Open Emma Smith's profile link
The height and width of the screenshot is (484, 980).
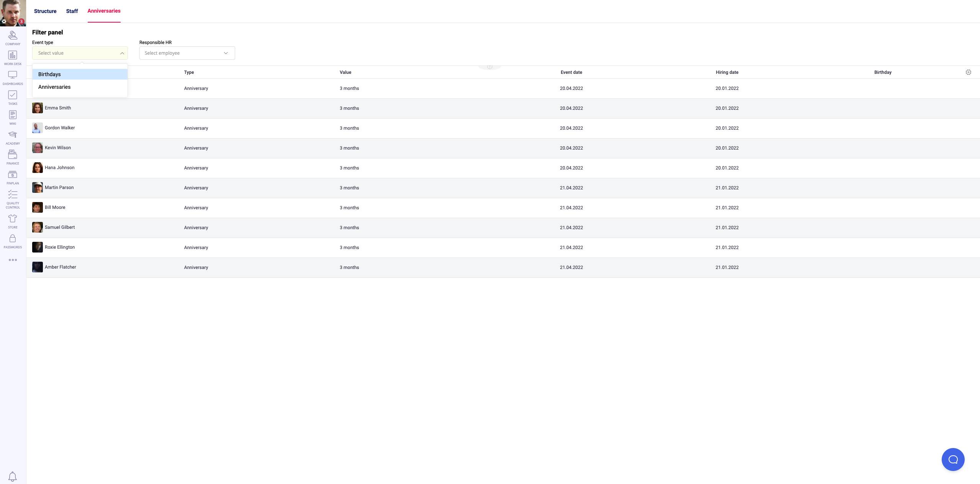58,108
